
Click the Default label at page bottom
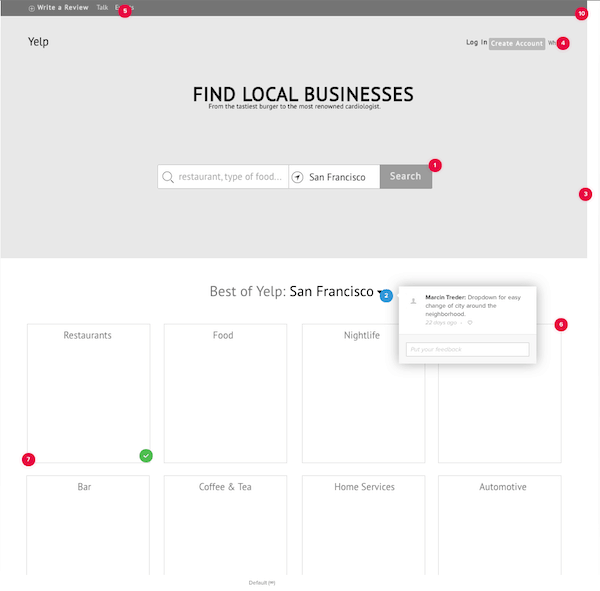coord(262,583)
